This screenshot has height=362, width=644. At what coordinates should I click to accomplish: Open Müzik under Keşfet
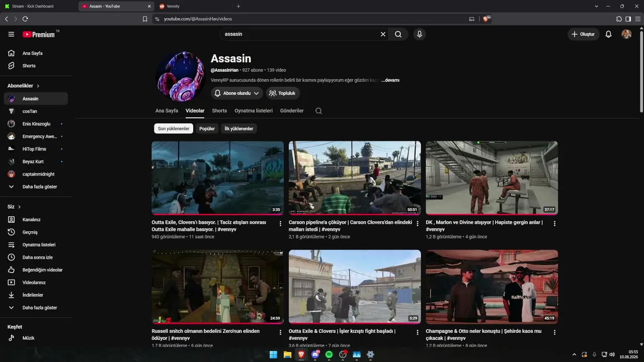36,338
